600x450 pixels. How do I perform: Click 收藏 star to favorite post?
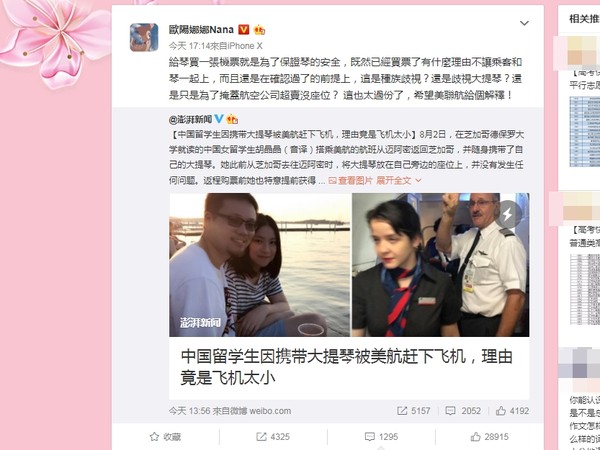165,437
